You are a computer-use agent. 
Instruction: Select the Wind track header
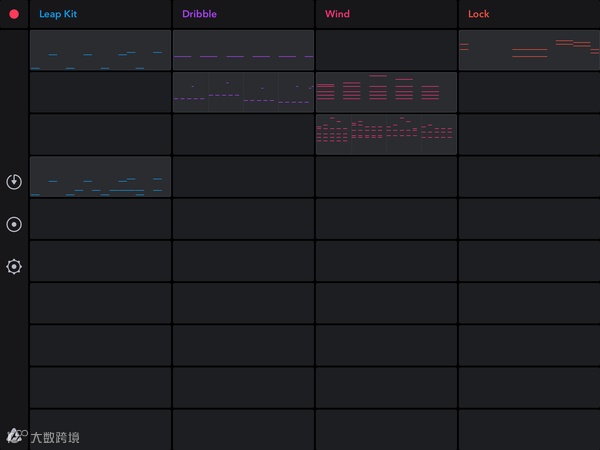coord(386,14)
